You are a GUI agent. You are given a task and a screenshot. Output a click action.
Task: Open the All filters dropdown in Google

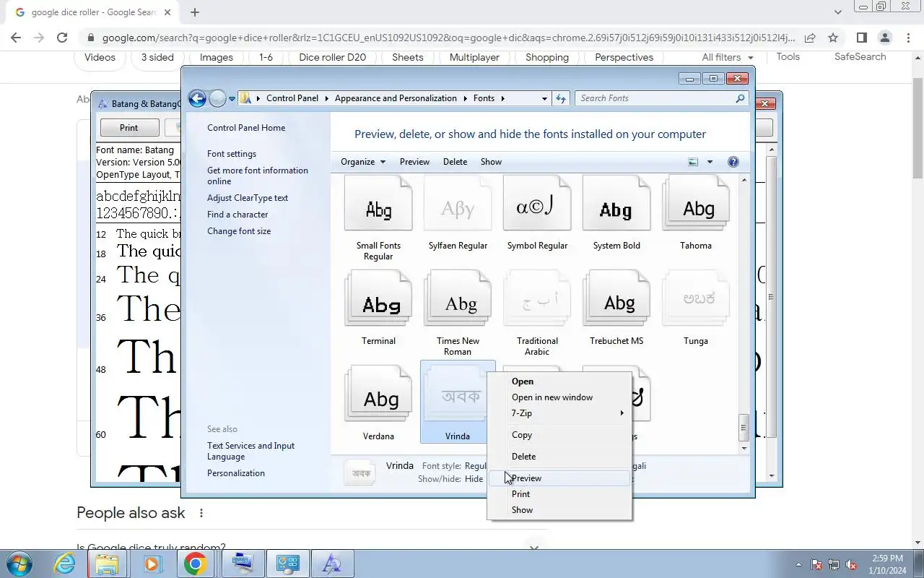click(728, 57)
